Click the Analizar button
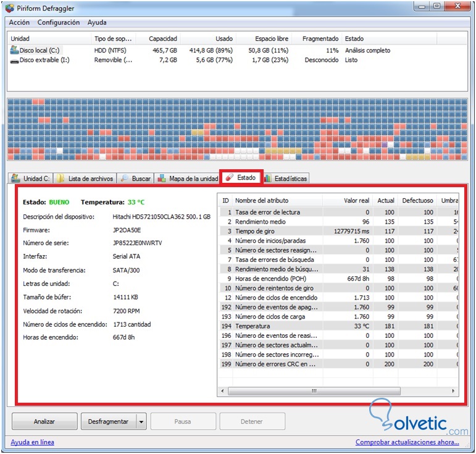Screen dimensions: 476x454 click(x=44, y=421)
